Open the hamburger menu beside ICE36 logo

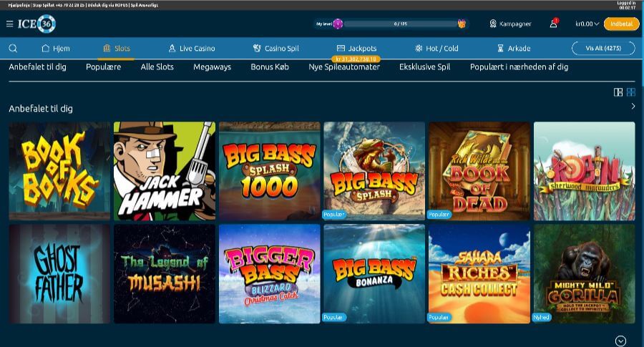point(9,24)
